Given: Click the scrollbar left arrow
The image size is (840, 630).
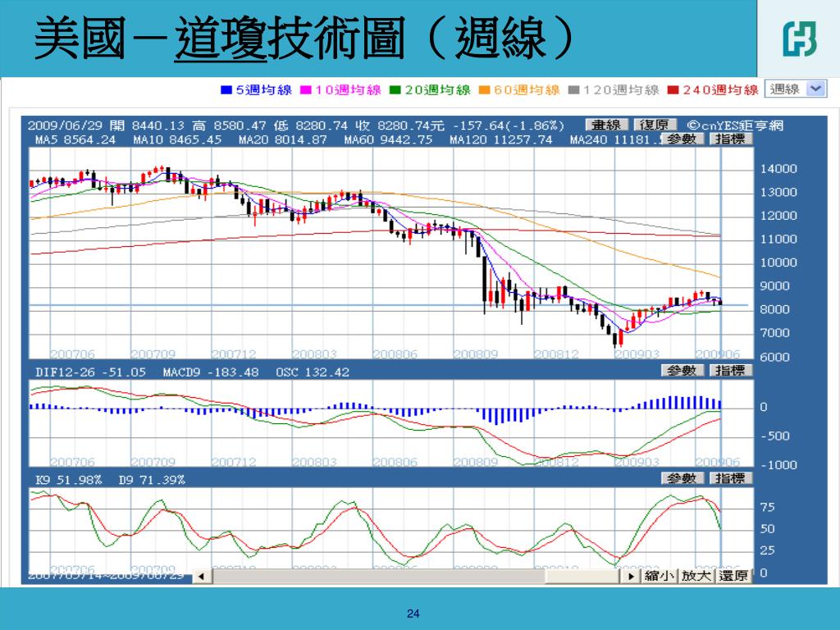Looking at the screenshot, I should [202, 577].
